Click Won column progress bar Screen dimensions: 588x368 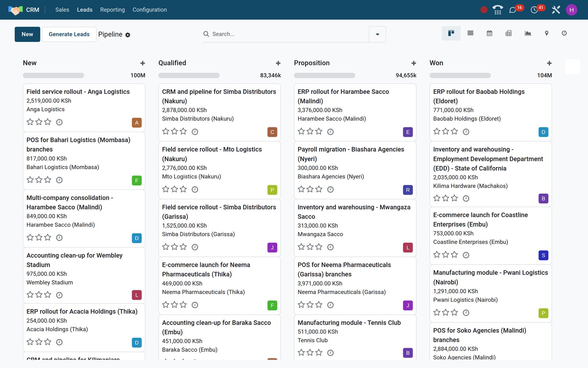(x=460, y=75)
